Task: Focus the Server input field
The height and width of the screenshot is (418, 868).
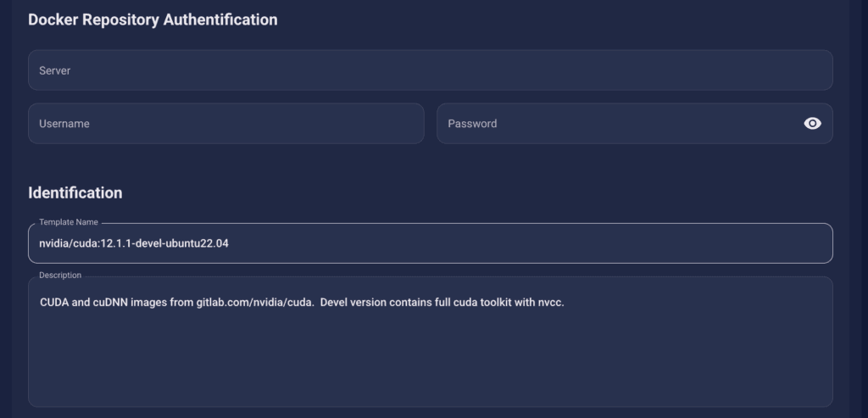Action: pyautogui.click(x=430, y=70)
